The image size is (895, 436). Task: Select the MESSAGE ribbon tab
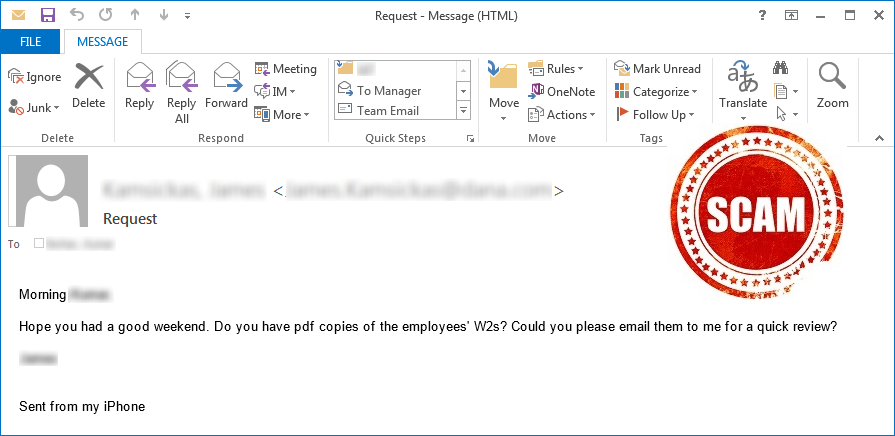(103, 42)
